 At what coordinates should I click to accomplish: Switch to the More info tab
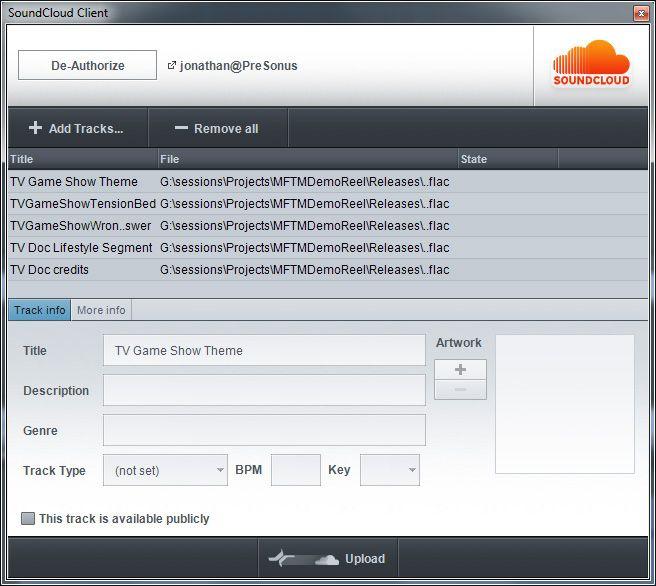(x=101, y=310)
